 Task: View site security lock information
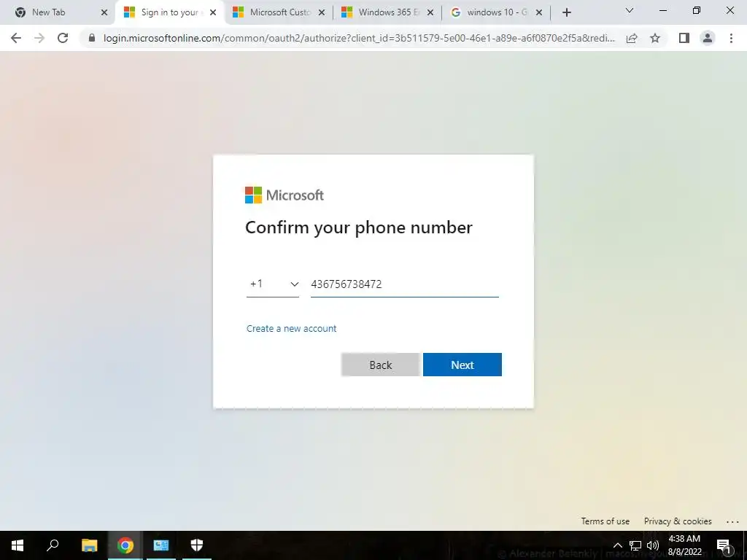(92, 38)
